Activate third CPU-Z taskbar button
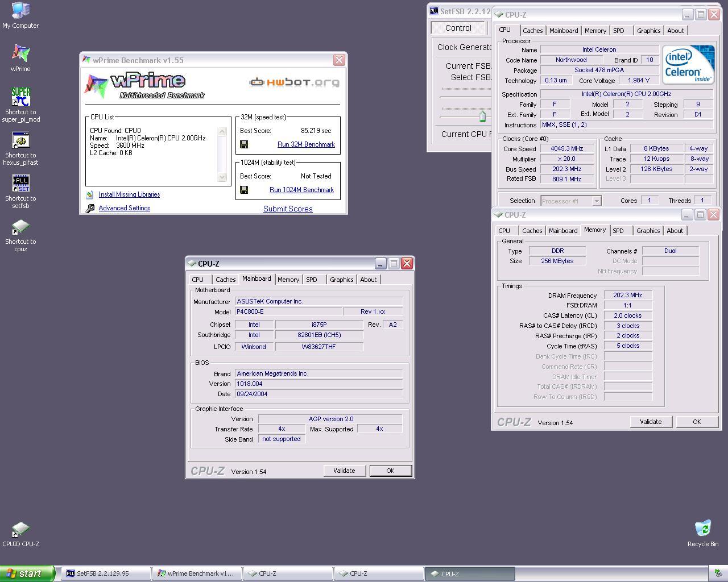 [470, 573]
